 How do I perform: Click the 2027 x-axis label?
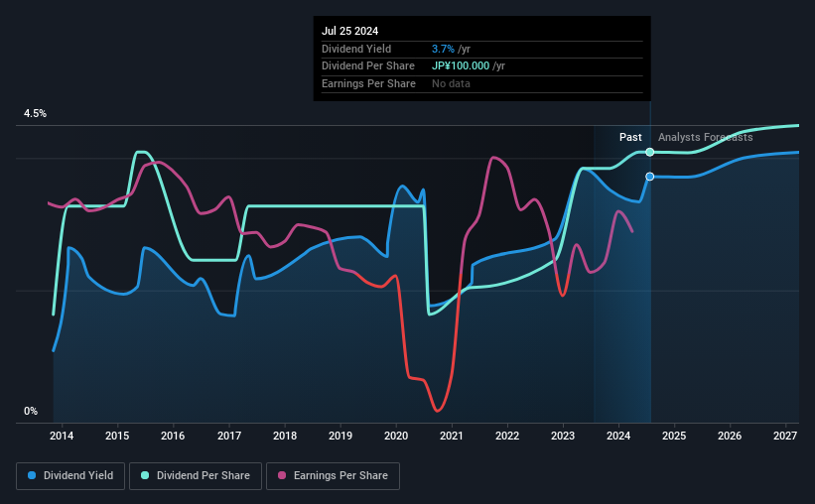[x=785, y=436]
